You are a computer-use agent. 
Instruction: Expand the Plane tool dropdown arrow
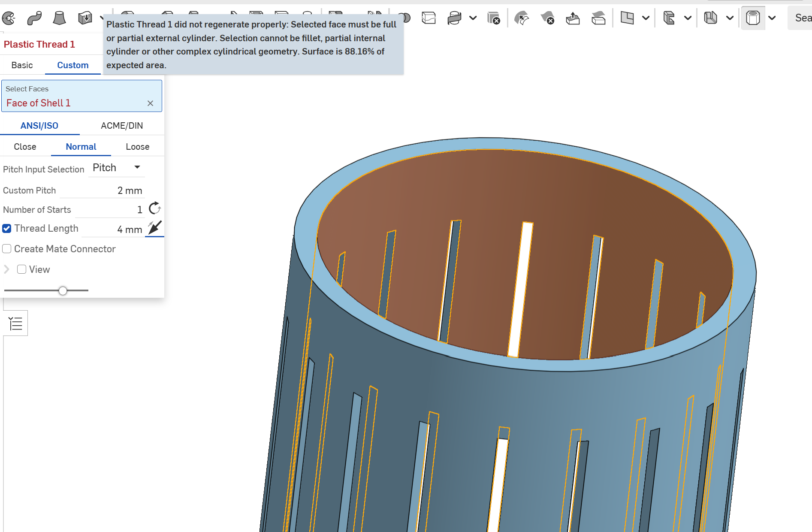pos(646,18)
